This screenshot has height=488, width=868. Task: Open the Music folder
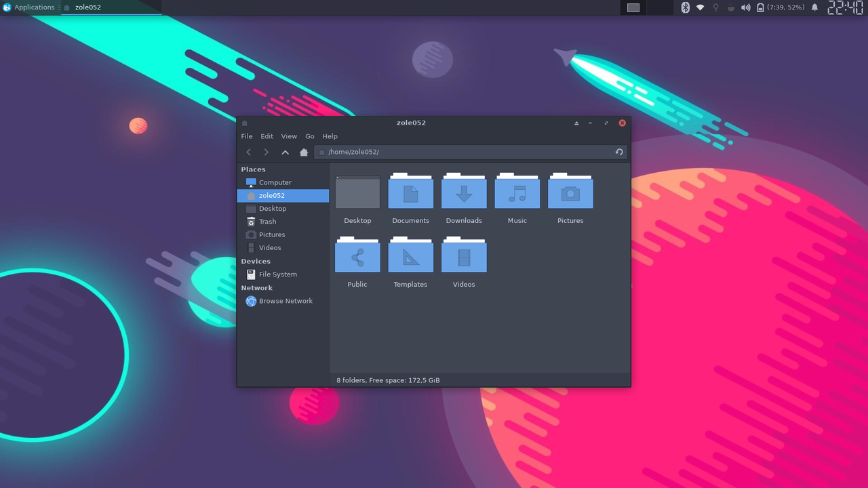[x=517, y=192]
